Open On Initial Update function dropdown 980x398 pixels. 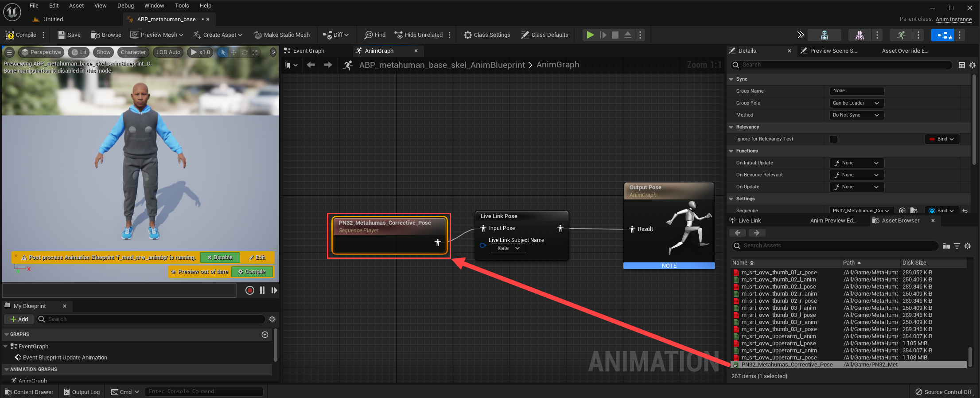pyautogui.click(x=856, y=163)
